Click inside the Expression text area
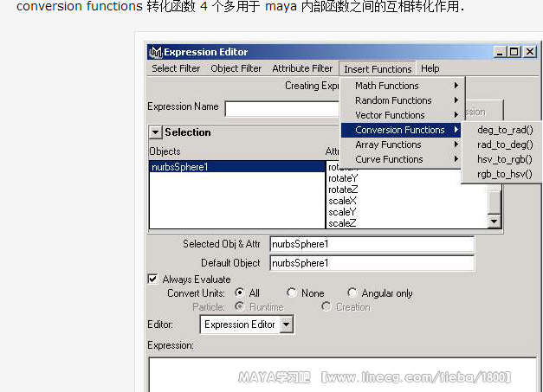Viewport: 543px width, 392px height. point(343,375)
